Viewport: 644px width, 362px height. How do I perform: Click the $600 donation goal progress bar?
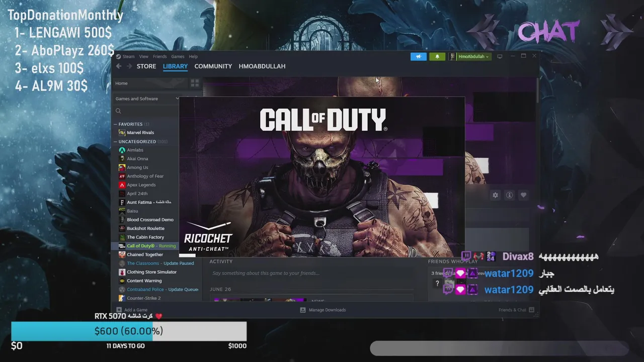coord(129,331)
